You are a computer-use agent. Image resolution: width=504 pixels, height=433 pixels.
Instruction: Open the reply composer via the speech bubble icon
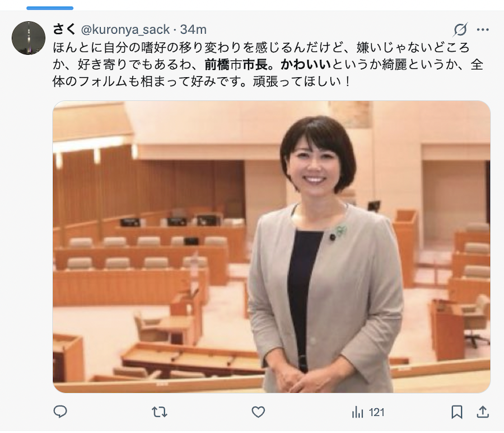coord(60,412)
